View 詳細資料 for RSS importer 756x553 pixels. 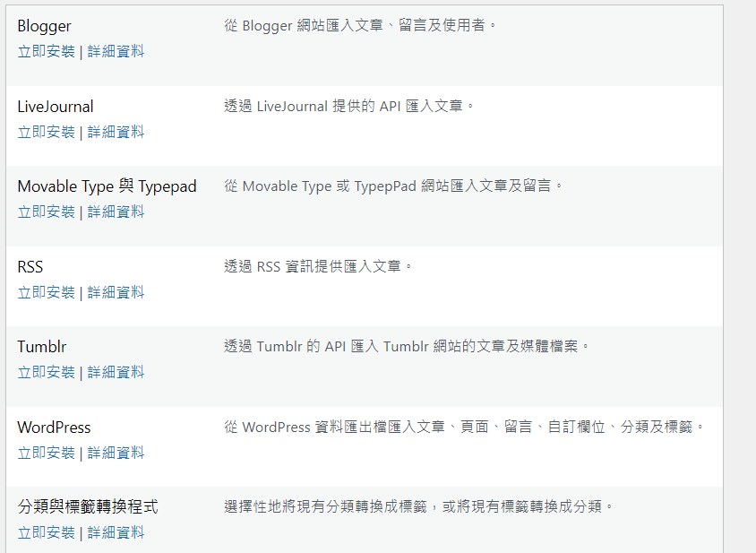116,292
